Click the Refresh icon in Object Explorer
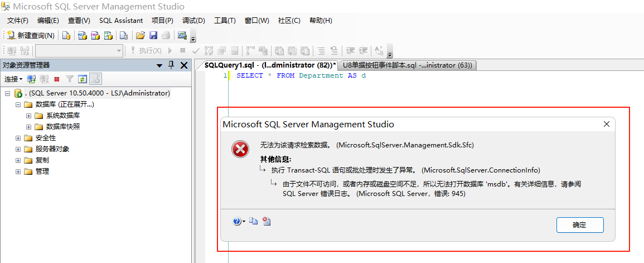Viewport: 644px width, 263px height. click(x=83, y=79)
